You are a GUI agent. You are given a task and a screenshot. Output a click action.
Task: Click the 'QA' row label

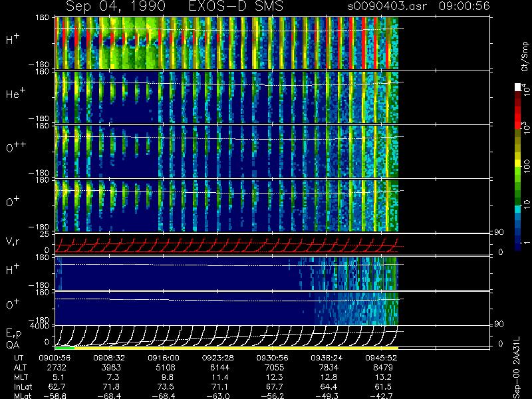click(x=13, y=344)
